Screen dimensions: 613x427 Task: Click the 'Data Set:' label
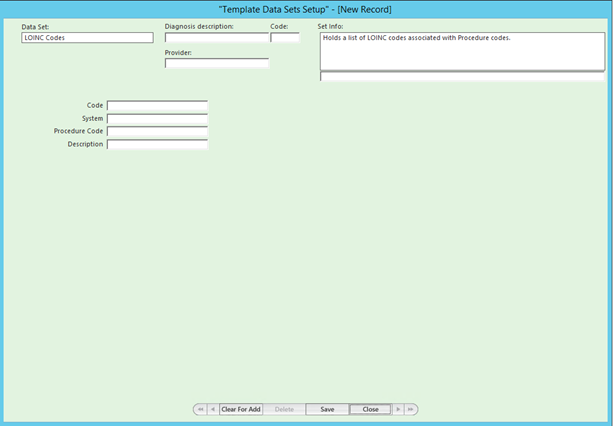(35, 27)
